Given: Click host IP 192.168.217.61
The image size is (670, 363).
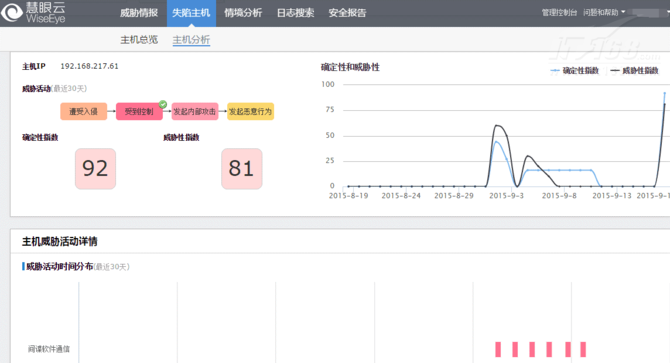Looking at the screenshot, I should (x=89, y=66).
